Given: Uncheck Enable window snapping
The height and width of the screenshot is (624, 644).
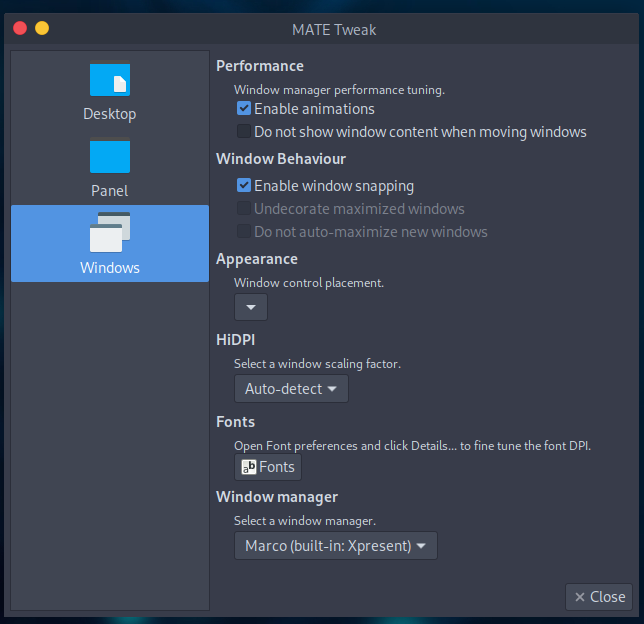Looking at the screenshot, I should click(244, 185).
